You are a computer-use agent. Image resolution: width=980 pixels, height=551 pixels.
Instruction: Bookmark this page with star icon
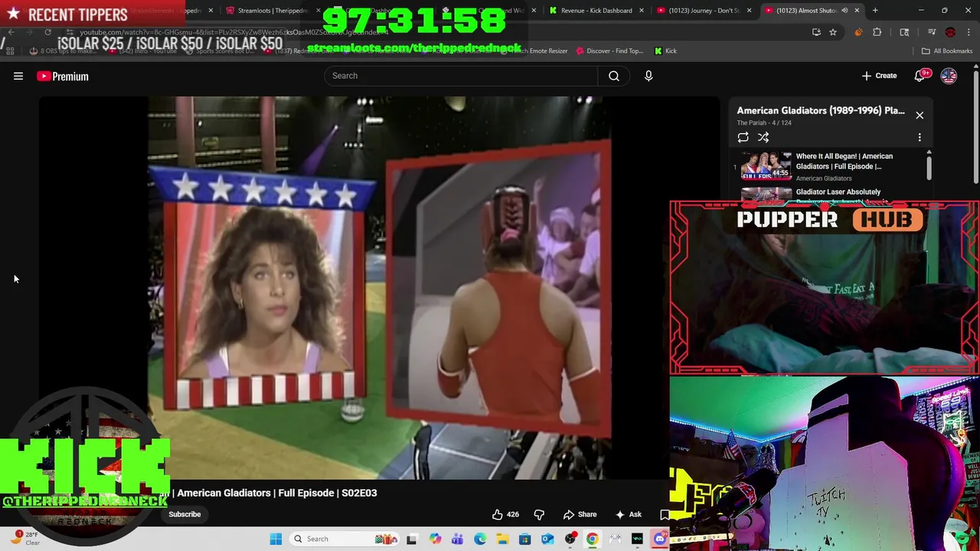pyautogui.click(x=833, y=32)
